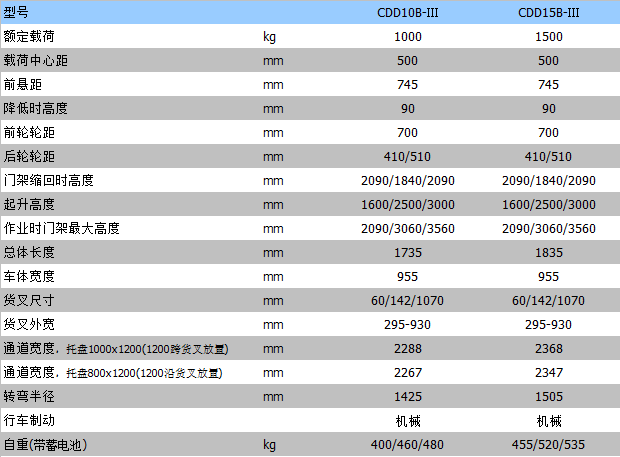Image resolution: width=620 pixels, height=457 pixels.
Task: Click the 行车制动 row label
Action: pyautogui.click(x=29, y=420)
